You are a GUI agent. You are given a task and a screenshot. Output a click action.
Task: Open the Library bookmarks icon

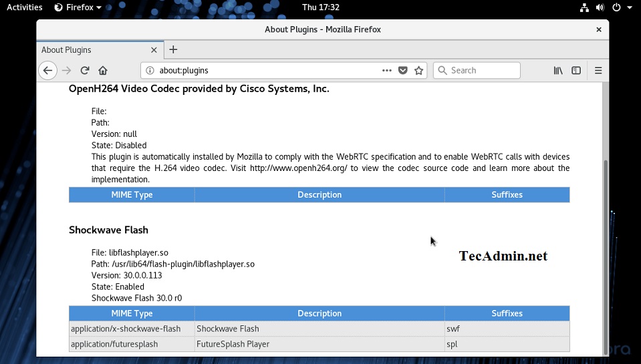558,70
